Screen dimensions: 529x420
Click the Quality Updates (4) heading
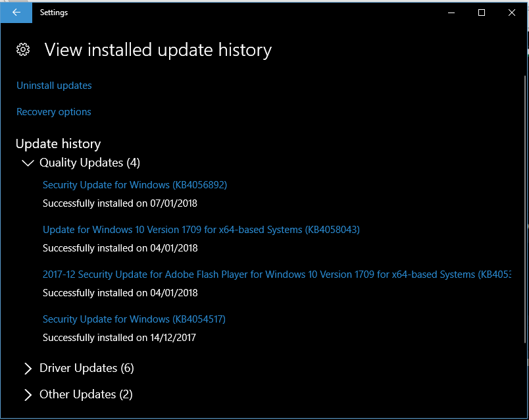click(x=89, y=163)
